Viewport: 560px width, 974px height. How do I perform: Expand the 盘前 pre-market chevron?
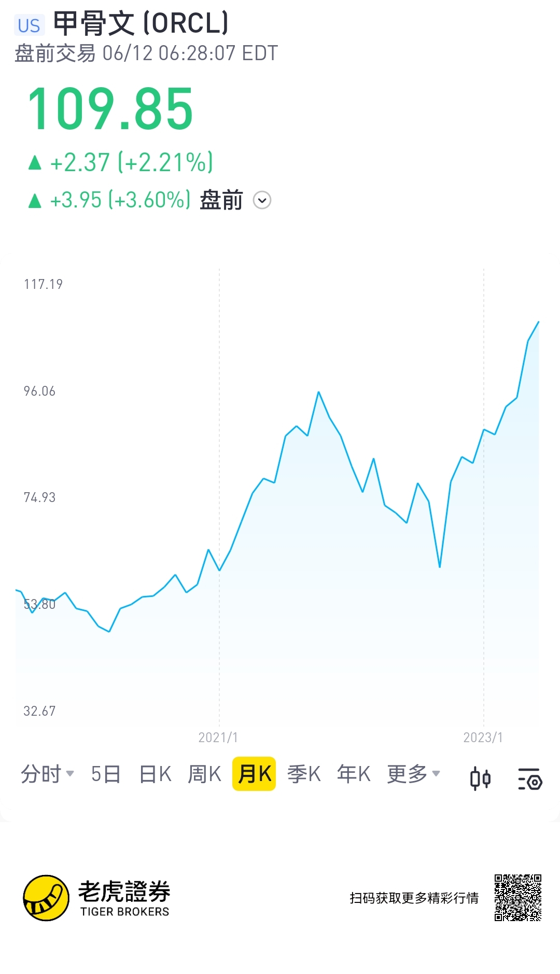(x=262, y=200)
